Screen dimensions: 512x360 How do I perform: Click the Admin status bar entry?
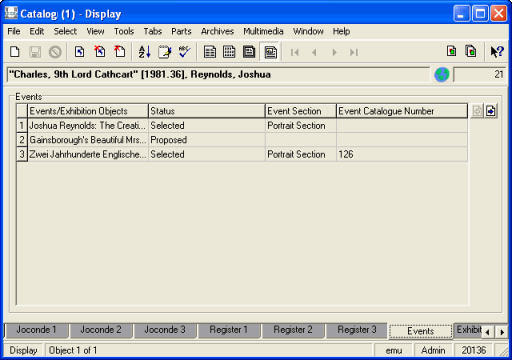(433, 350)
